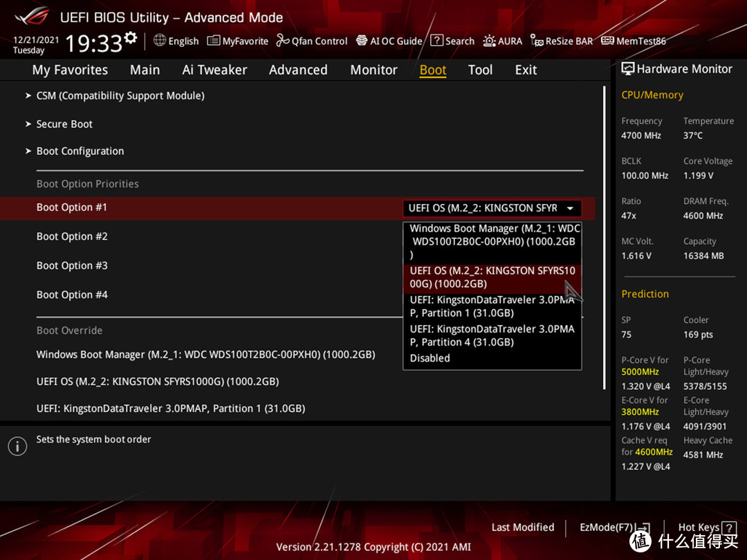Select the Boot Option #3 row
747x560 pixels.
pyautogui.click(x=297, y=265)
